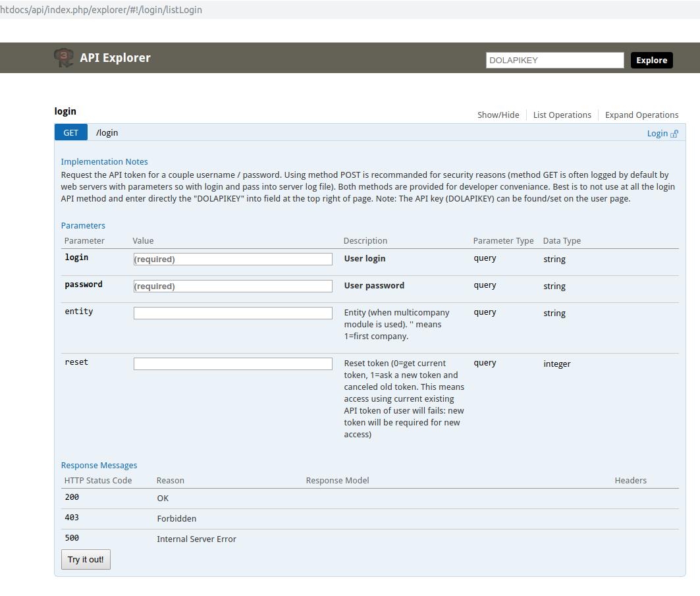
Task: Click the password required value field
Action: coord(232,286)
